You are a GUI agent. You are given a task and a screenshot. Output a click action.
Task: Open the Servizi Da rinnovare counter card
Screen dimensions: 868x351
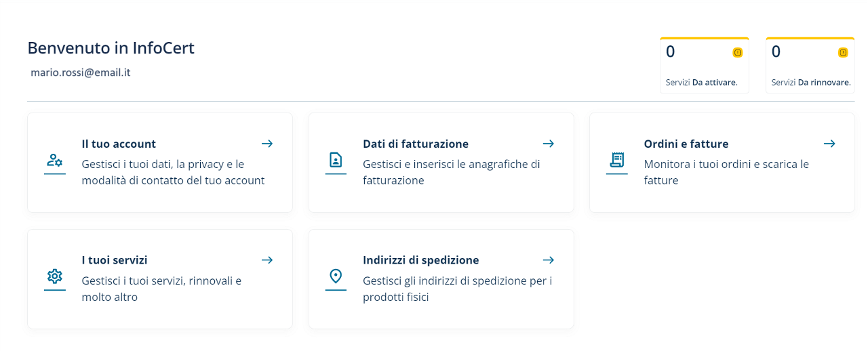810,66
